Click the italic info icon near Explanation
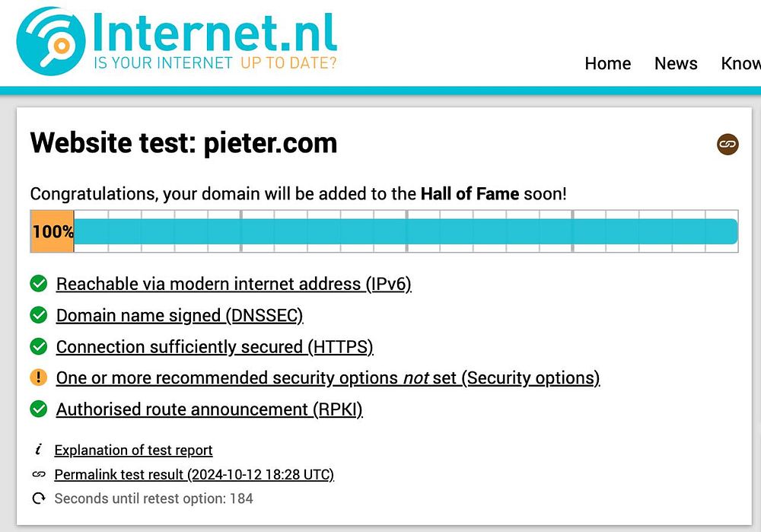 coord(38,450)
